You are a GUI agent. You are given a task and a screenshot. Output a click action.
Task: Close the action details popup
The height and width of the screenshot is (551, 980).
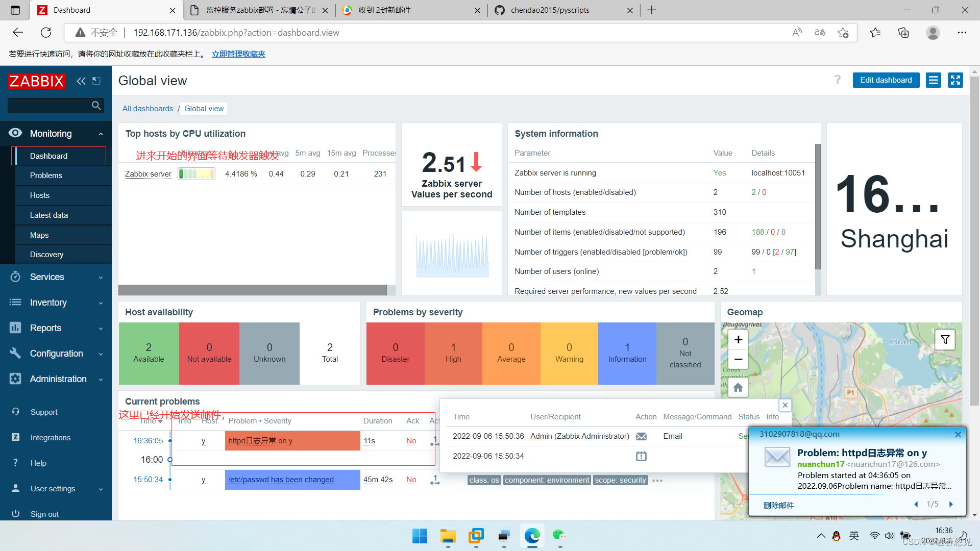(x=785, y=405)
